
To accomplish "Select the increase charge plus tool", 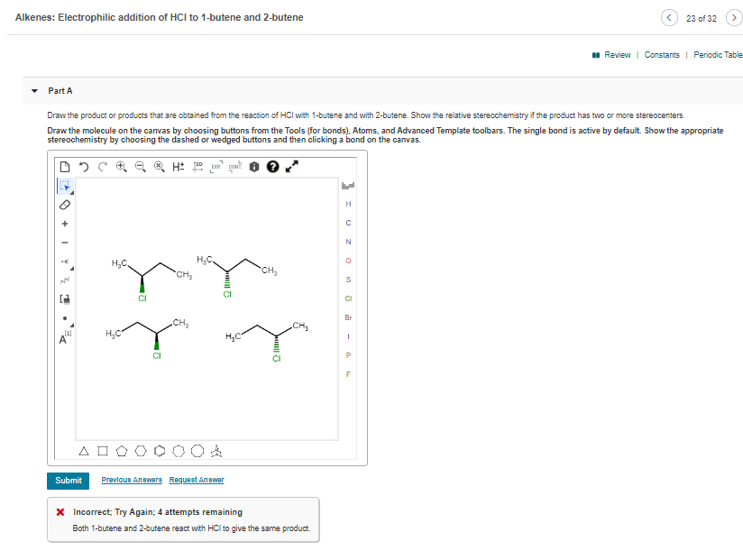I will [67, 223].
